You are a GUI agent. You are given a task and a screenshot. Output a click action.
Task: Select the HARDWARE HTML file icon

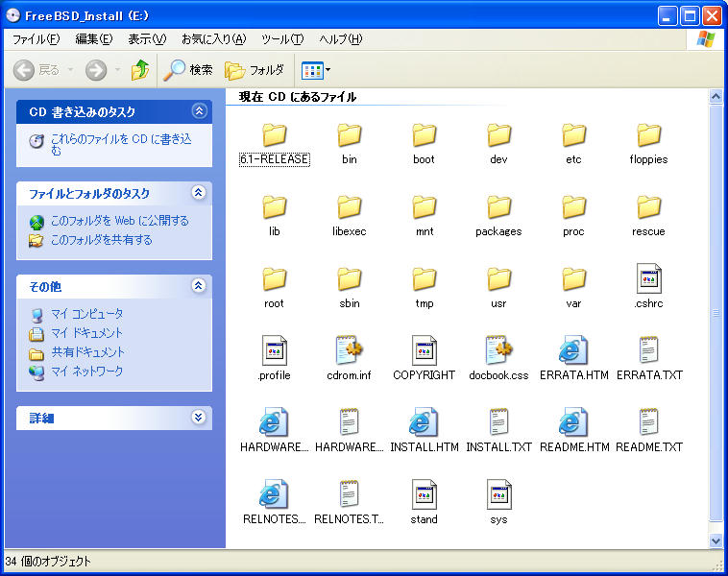click(274, 422)
